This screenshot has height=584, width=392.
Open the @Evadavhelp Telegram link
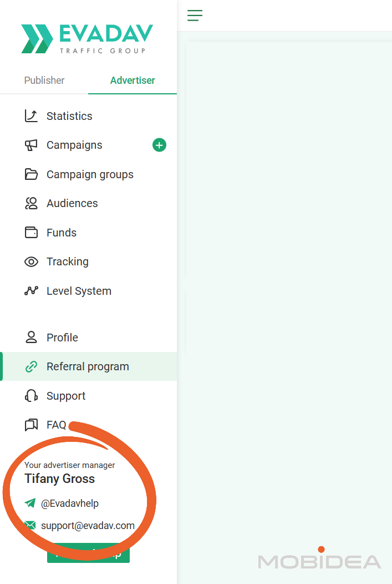69,504
